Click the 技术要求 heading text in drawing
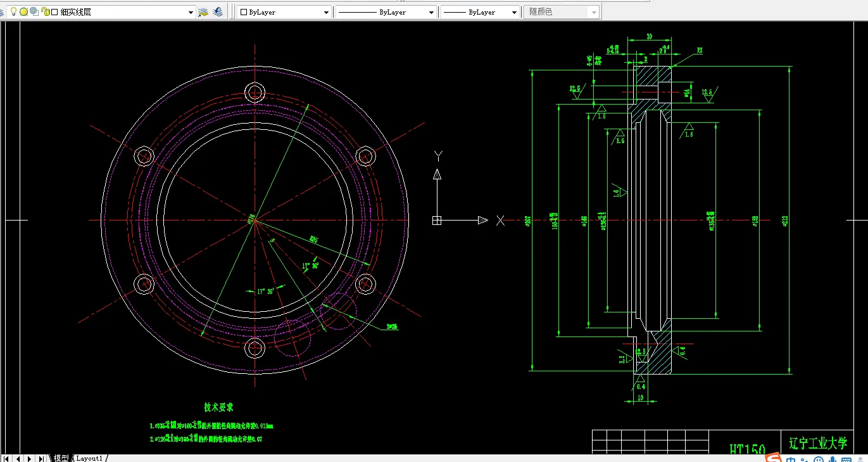Screen dimensions: 868x462 [218, 407]
